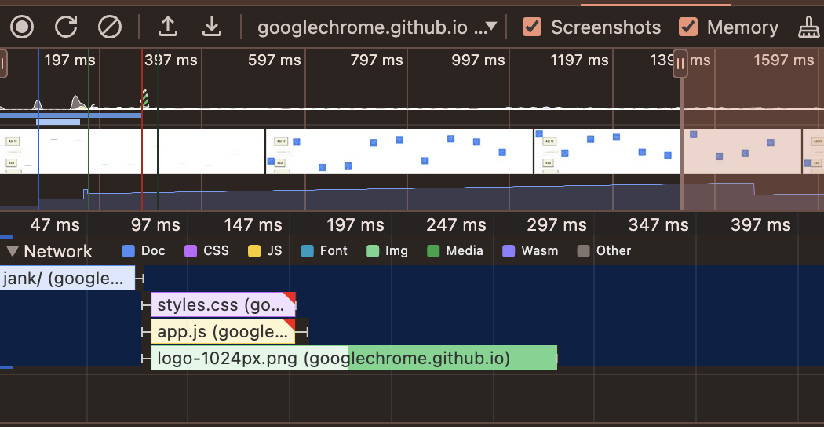
Task: Open the googlechrome.github.io recording dropdown
Action: click(377, 27)
